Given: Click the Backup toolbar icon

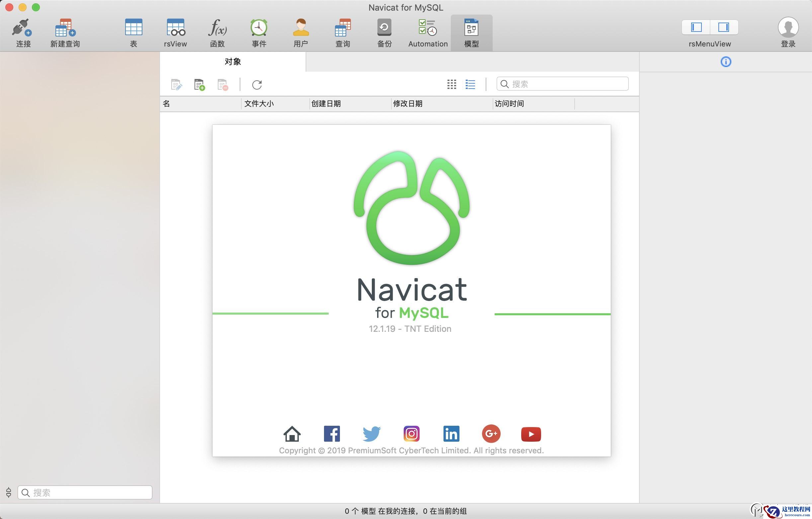Looking at the screenshot, I should pyautogui.click(x=384, y=28).
